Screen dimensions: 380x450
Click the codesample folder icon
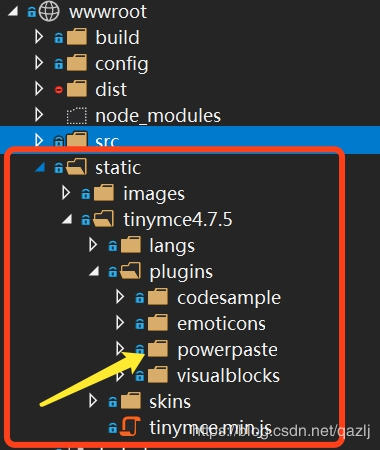[x=158, y=297]
